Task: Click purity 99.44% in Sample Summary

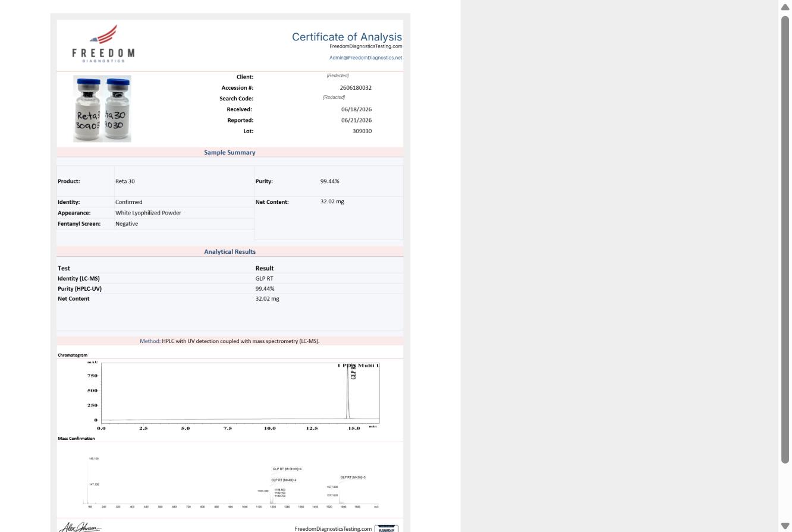Action: click(329, 181)
